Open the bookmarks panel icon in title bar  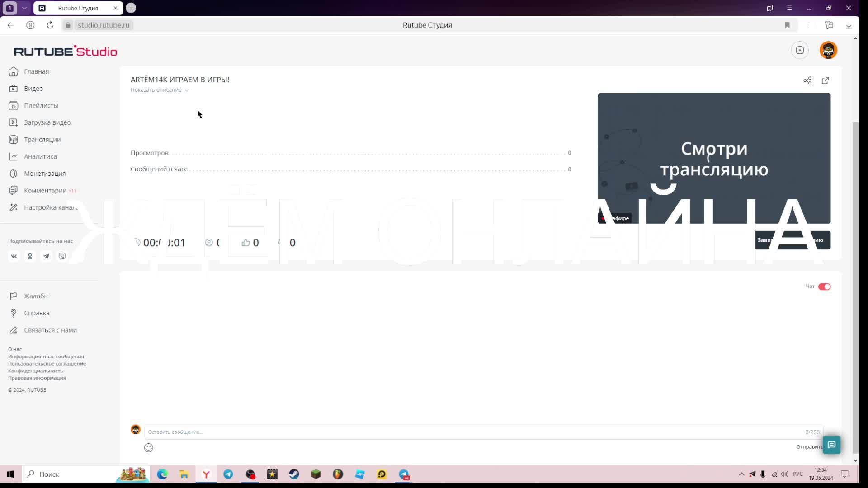[769, 8]
